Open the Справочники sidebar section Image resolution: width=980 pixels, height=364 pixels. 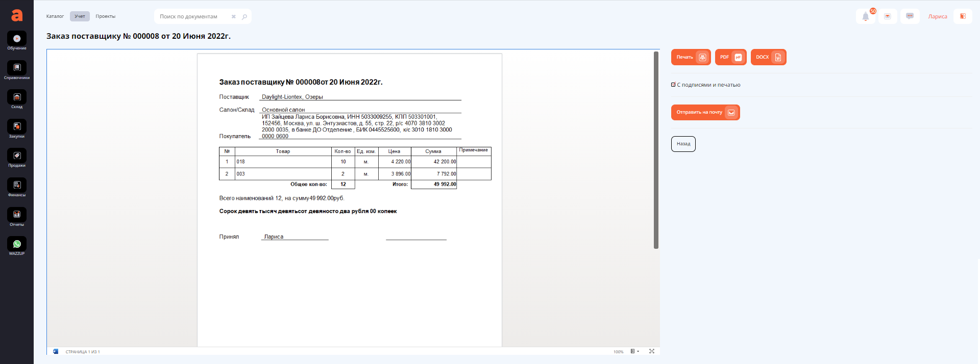tap(17, 70)
